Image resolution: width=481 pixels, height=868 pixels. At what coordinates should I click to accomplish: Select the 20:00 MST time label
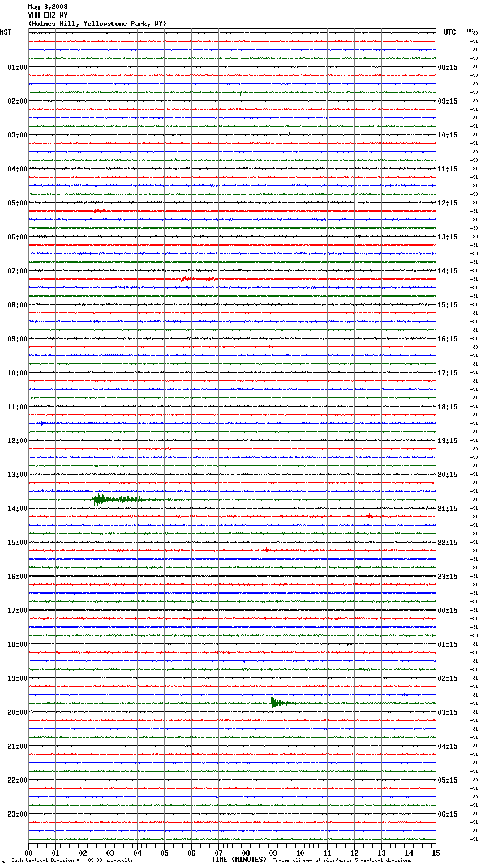(x=17, y=712)
